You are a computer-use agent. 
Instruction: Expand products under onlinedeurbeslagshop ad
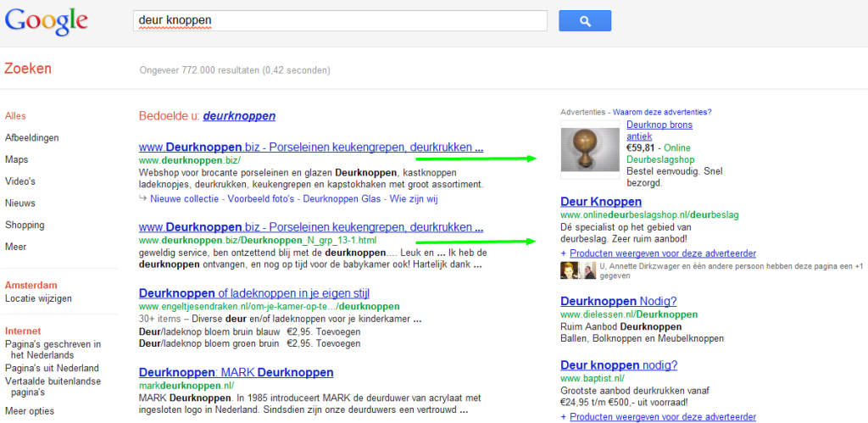(663, 253)
